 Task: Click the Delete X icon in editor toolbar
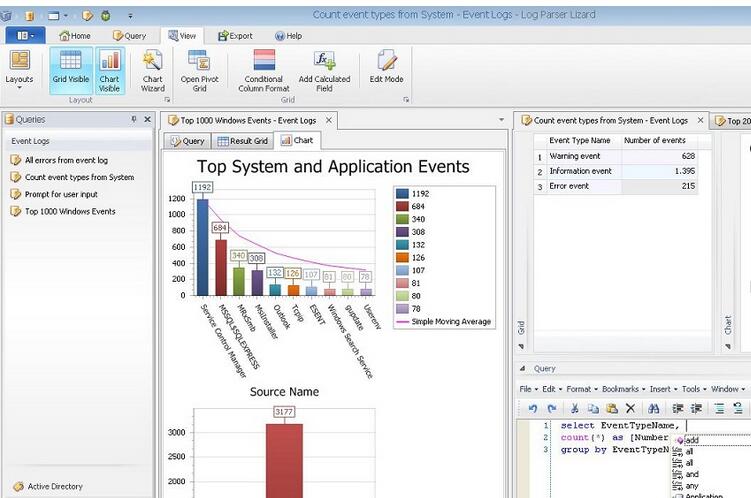[x=630, y=408]
